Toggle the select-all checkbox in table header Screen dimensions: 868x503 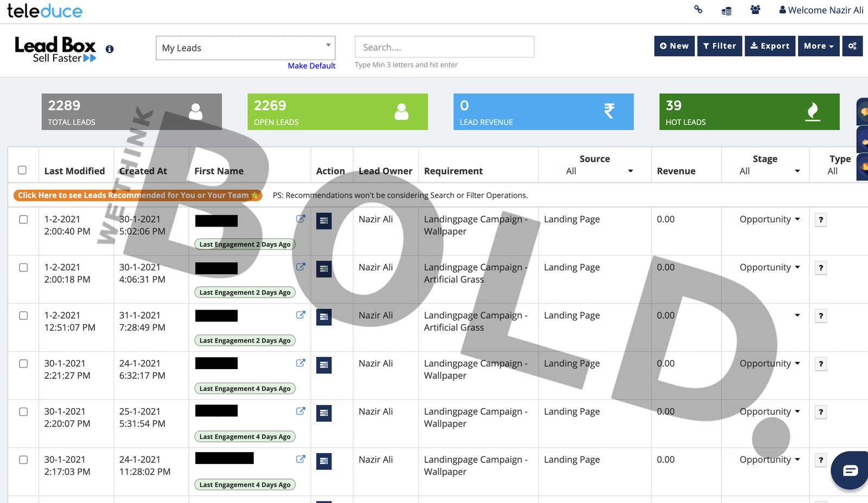[x=22, y=170]
